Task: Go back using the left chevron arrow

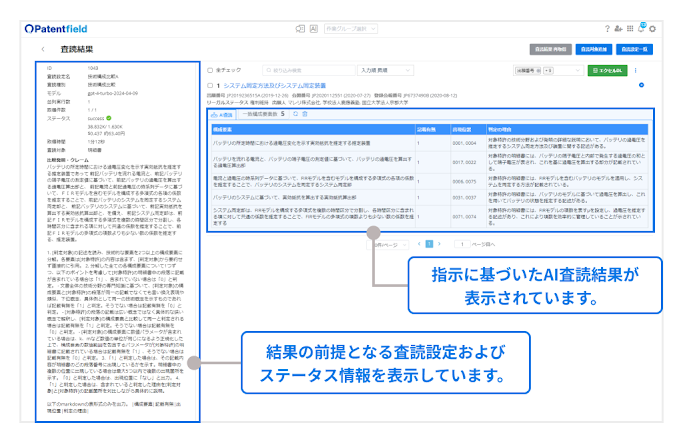Action: (x=43, y=48)
